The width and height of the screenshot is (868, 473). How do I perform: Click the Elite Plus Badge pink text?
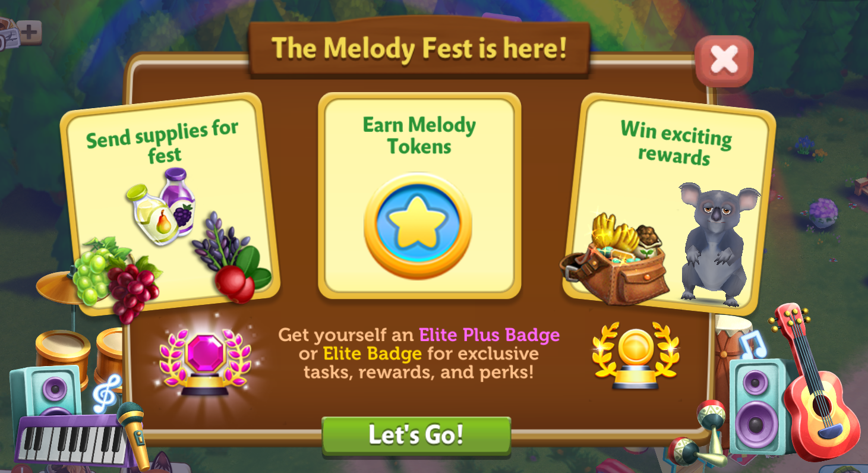pyautogui.click(x=490, y=335)
